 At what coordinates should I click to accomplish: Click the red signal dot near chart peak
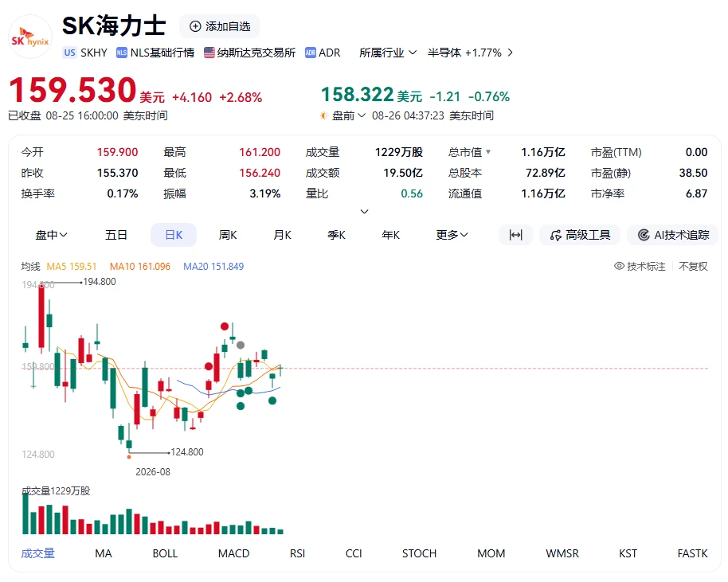coord(225,326)
